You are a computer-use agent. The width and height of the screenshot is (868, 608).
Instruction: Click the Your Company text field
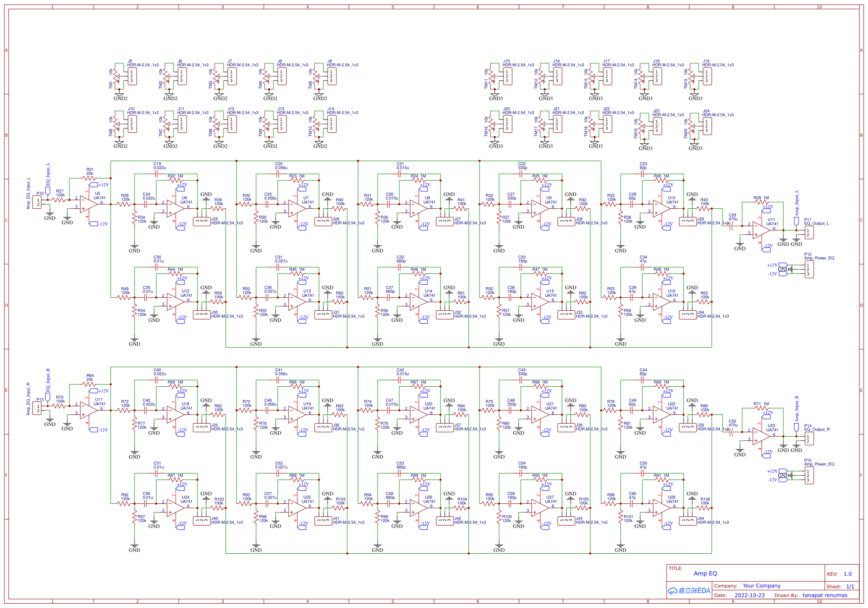click(761, 586)
